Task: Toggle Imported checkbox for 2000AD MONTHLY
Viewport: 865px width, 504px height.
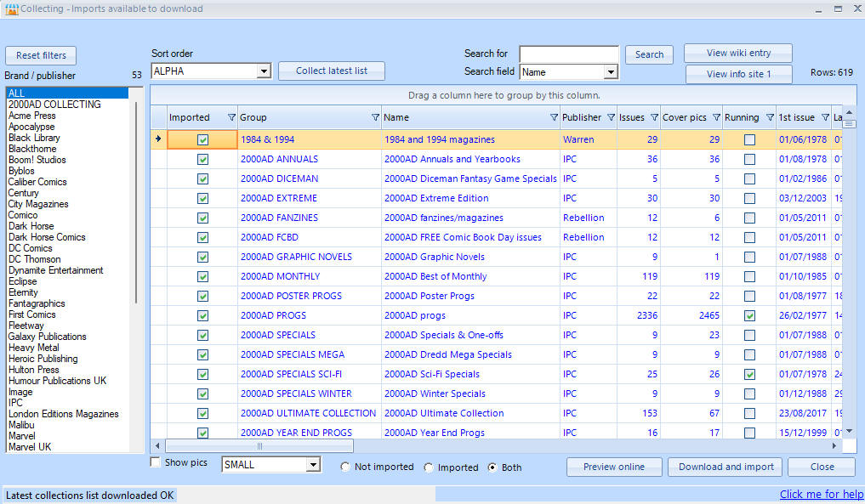Action: pyautogui.click(x=203, y=277)
